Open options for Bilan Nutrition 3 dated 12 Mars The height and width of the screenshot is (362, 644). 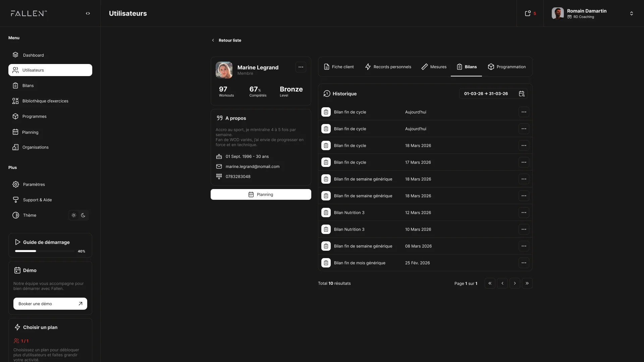coord(524,213)
